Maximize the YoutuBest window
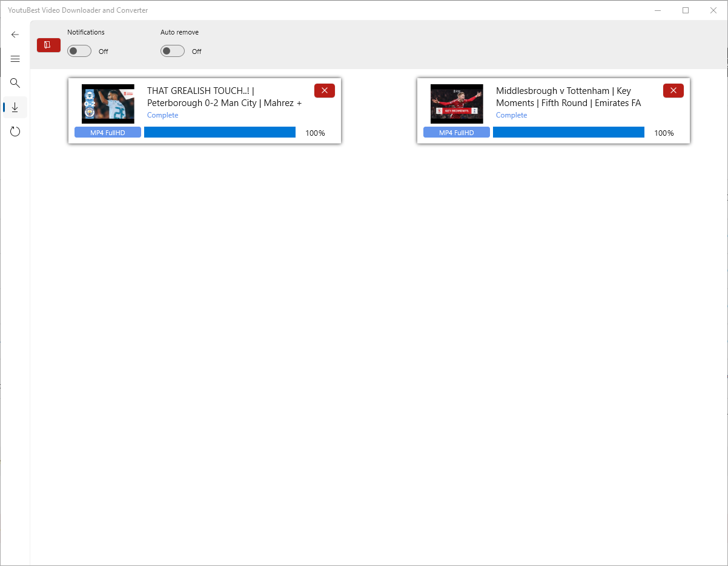 click(686, 10)
